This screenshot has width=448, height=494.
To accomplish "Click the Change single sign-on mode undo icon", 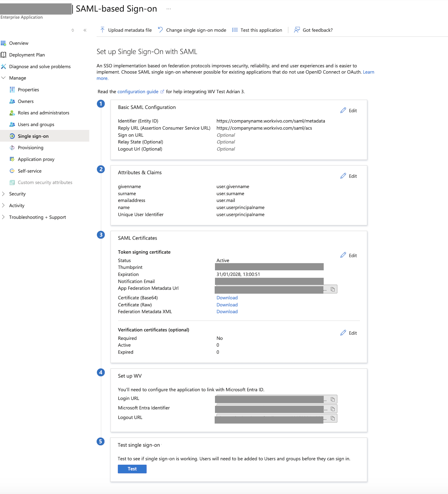I will [x=160, y=30].
